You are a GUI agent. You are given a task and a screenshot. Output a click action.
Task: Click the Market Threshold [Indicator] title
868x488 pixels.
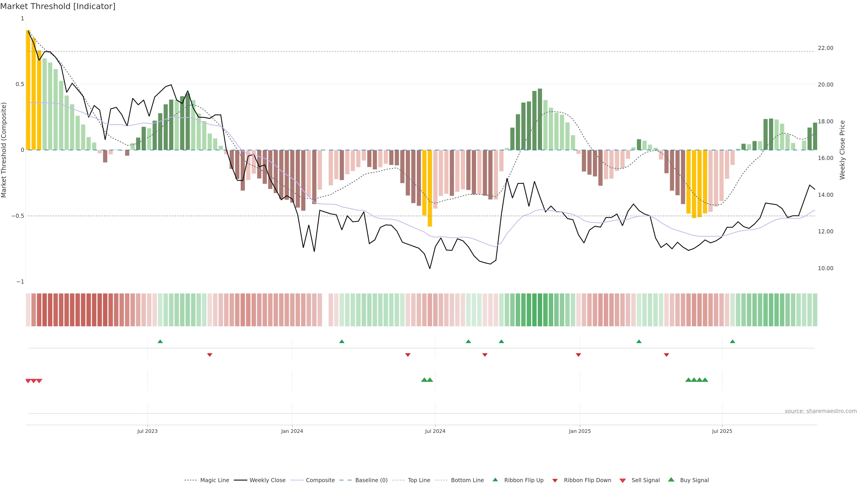[x=58, y=6]
